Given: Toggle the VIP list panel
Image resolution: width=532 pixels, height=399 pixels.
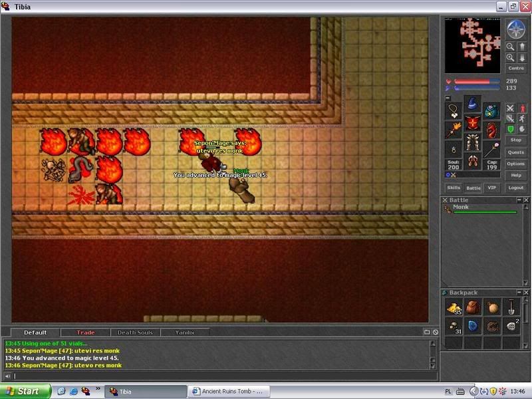Looking at the screenshot, I should pyautogui.click(x=491, y=188).
